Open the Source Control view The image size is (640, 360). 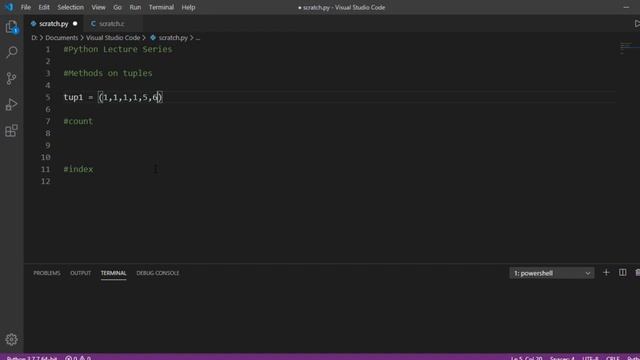tap(11, 78)
